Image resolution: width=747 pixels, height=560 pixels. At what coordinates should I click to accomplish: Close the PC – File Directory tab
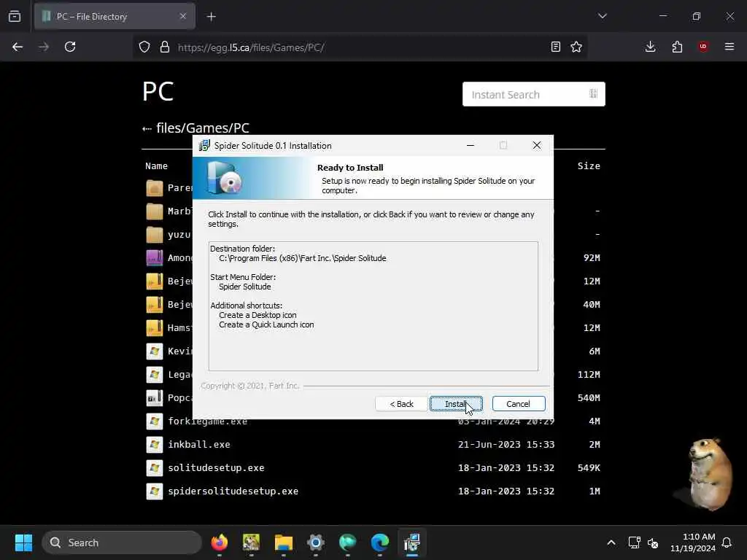point(183,17)
